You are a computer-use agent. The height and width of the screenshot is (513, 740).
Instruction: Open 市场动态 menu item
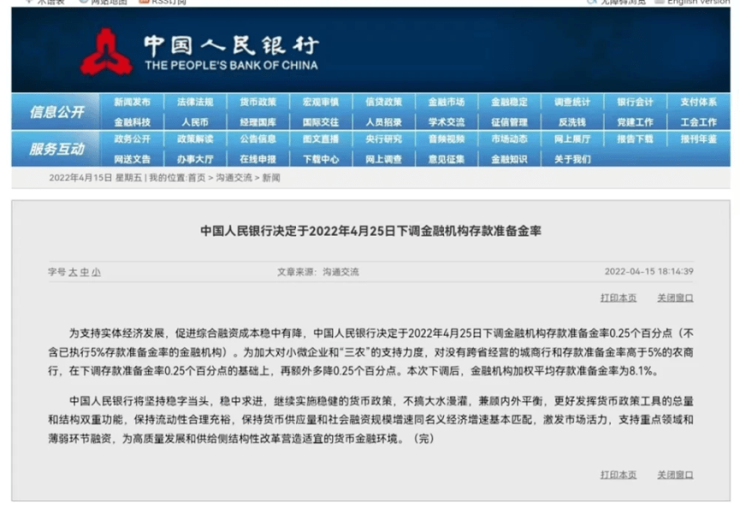coord(509,139)
